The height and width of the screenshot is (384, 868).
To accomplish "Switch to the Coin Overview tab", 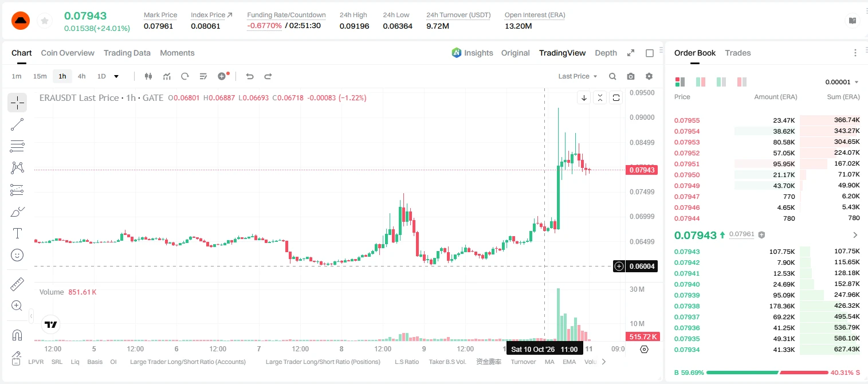I will click(x=68, y=53).
